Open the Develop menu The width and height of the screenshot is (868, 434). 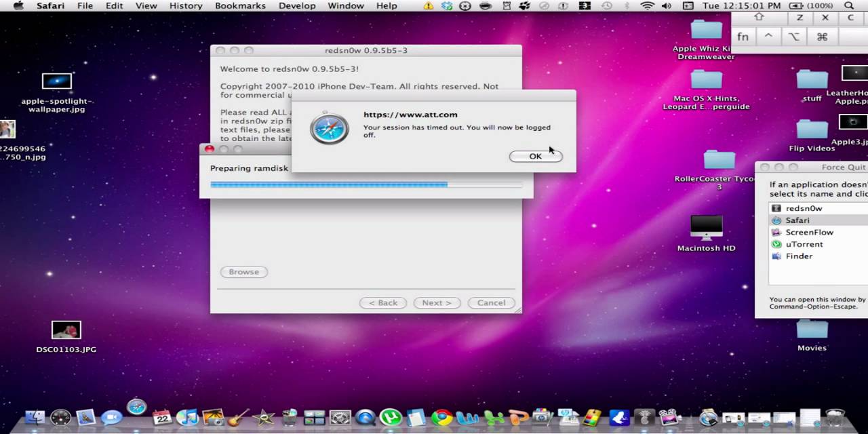pos(297,5)
